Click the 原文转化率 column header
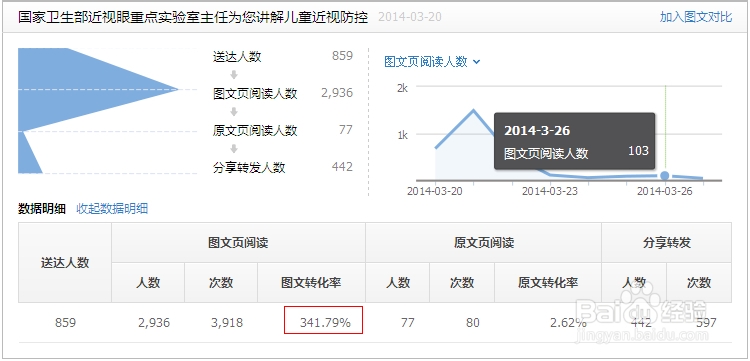Screen dimensions: 750x361 pyautogui.click(x=548, y=283)
